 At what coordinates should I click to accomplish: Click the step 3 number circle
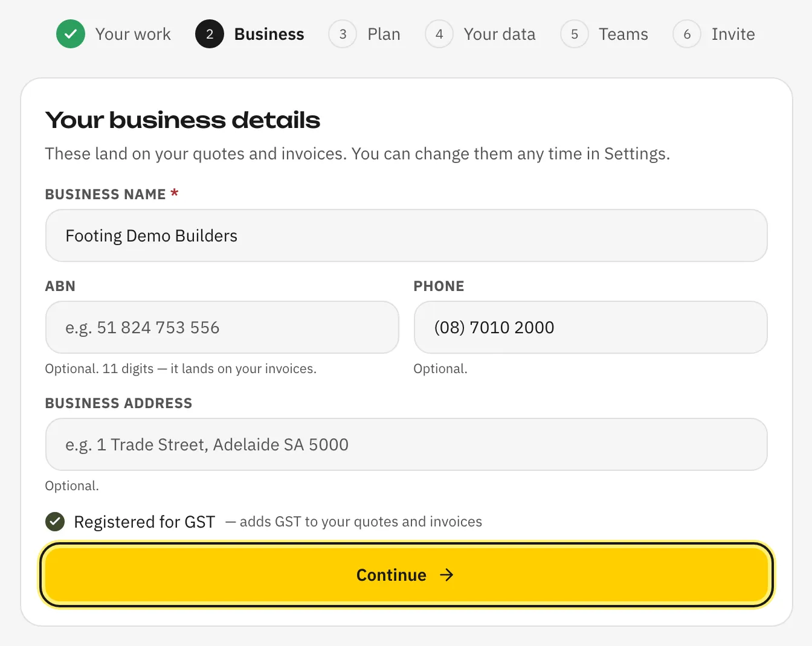point(343,34)
